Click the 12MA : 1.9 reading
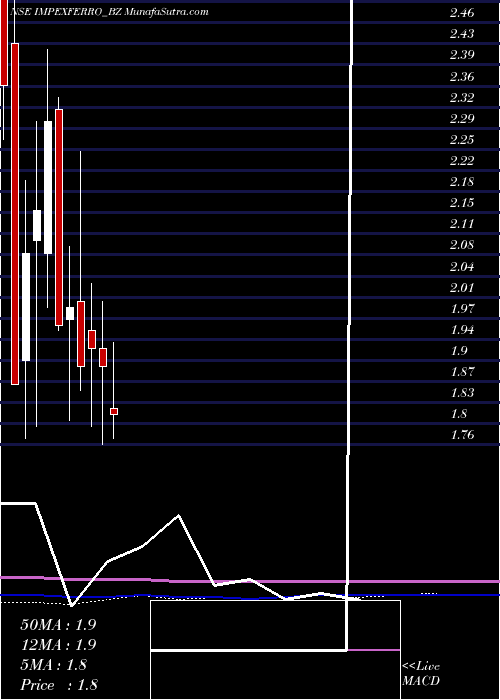Viewport: 500px width, 700px height. pos(58,645)
